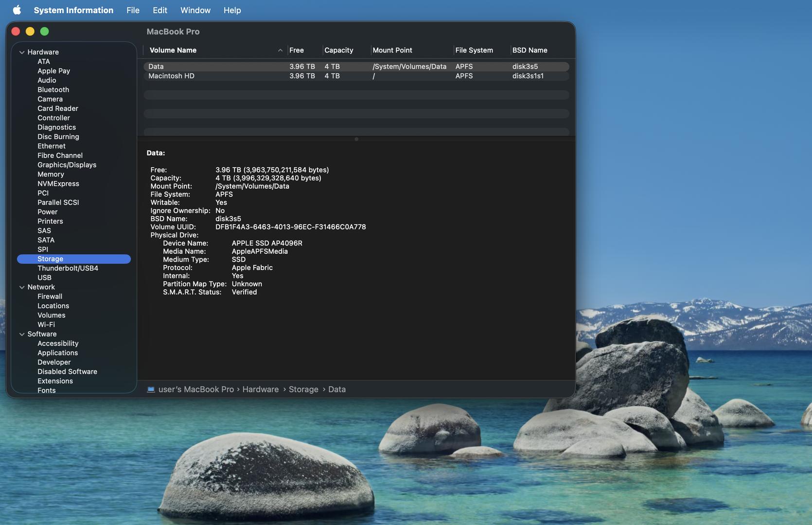The image size is (812, 525).
Task: Click the laptop icon in path bar
Action: tap(151, 389)
